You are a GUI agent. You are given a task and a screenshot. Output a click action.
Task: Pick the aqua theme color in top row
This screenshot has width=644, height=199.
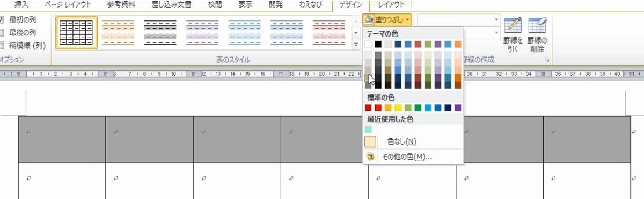pyautogui.click(x=448, y=44)
